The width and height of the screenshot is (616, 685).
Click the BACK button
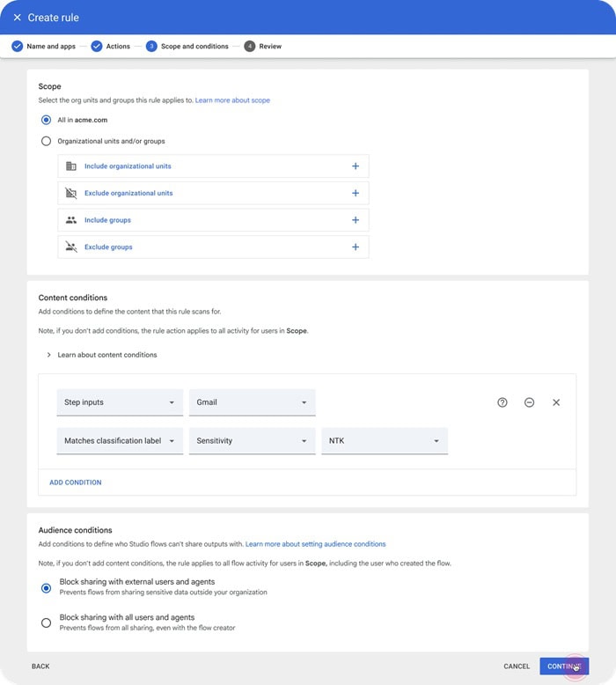pyautogui.click(x=40, y=667)
